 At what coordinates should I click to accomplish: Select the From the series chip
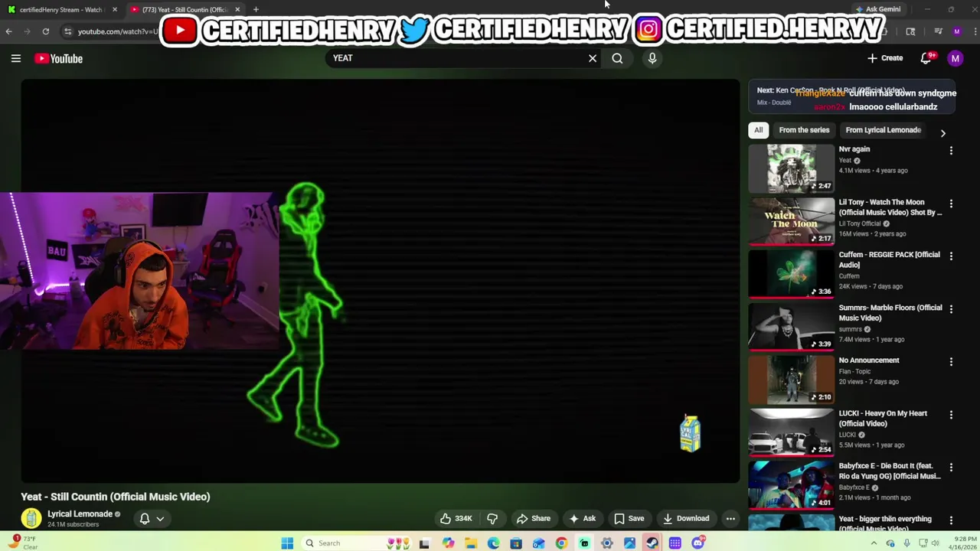804,130
